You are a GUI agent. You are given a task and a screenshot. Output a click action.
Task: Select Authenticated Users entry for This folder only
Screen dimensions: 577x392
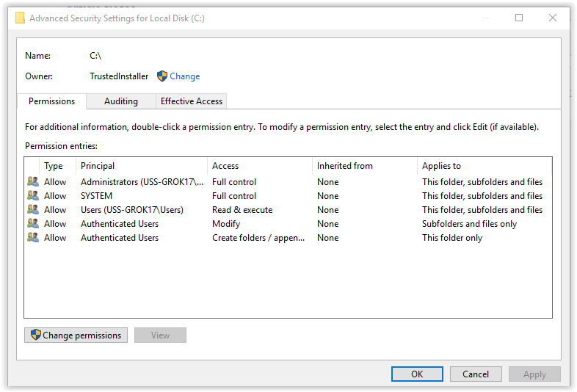[x=120, y=238]
